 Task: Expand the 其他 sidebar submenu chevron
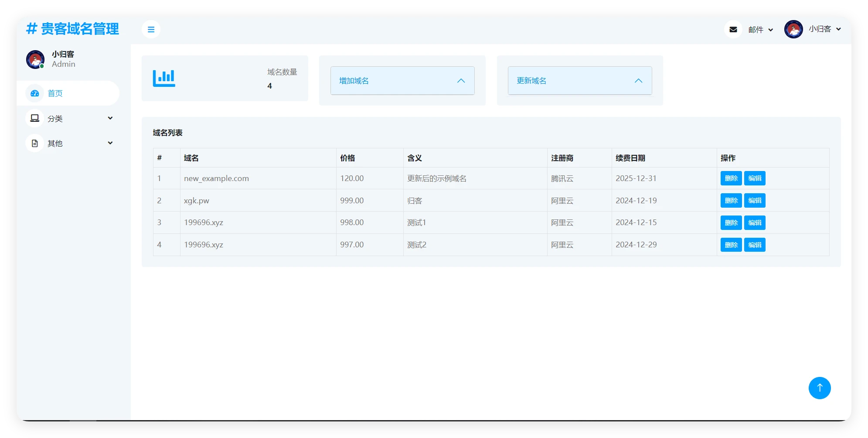(x=110, y=143)
